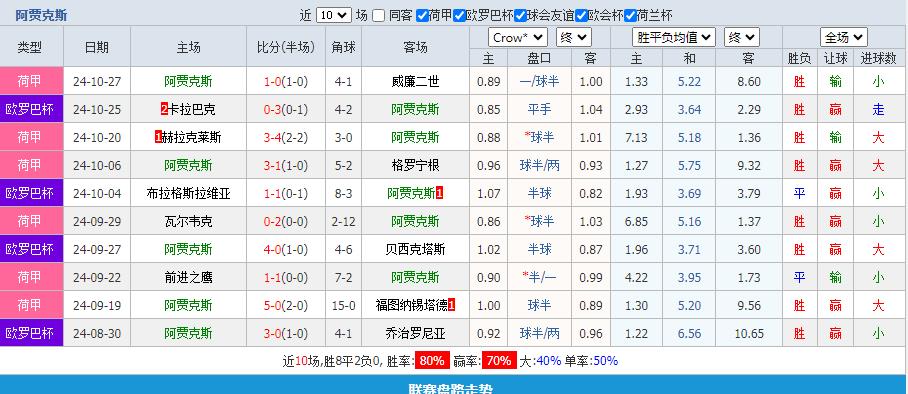Open the 终 dropdown next to Crow*

click(573, 38)
